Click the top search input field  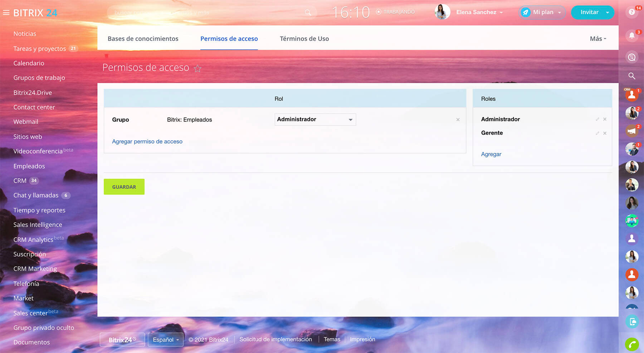click(x=208, y=13)
